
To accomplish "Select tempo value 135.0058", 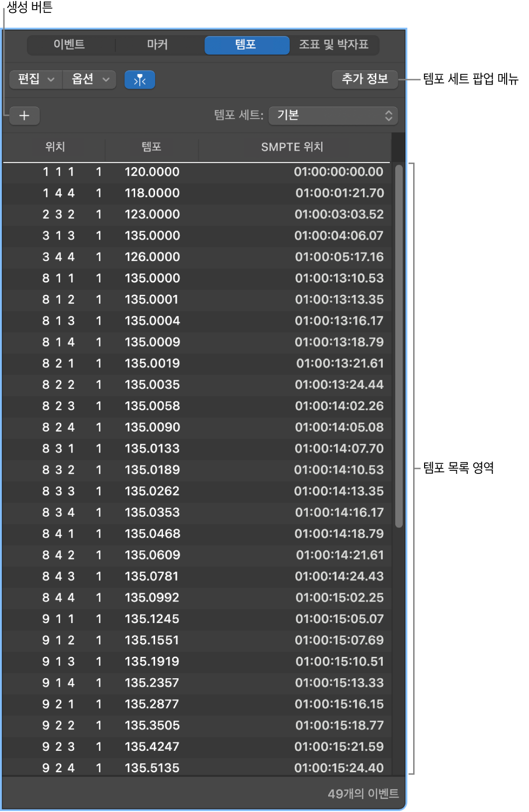I will point(152,406).
